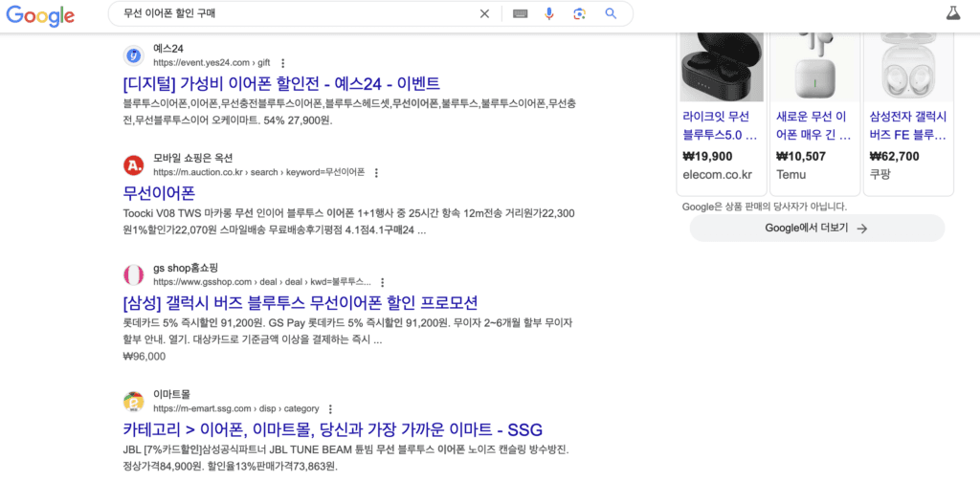This screenshot has height=481, width=980.
Task: Click the m-emart.ssg.com URL breadcrumb
Action: click(x=236, y=408)
